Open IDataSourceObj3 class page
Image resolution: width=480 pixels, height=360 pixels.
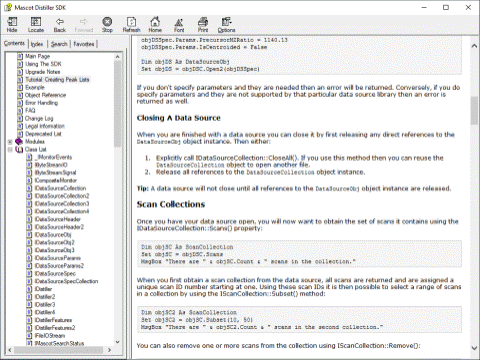tap(55, 250)
